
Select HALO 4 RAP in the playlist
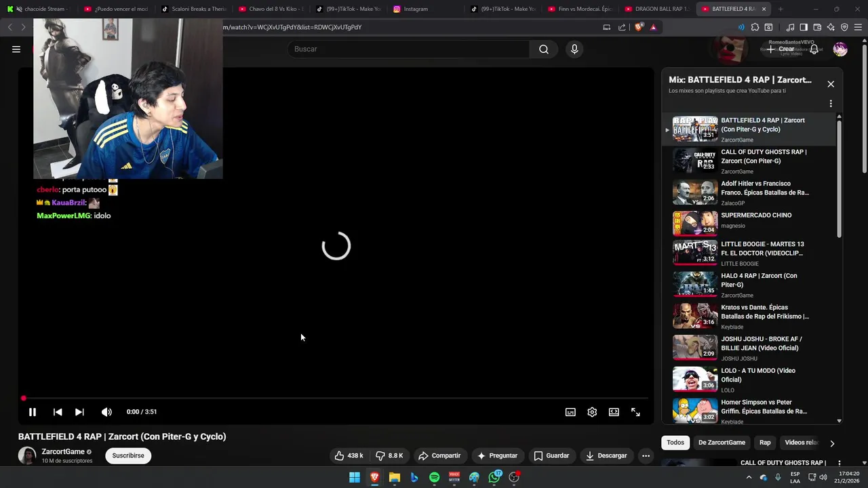tap(749, 285)
